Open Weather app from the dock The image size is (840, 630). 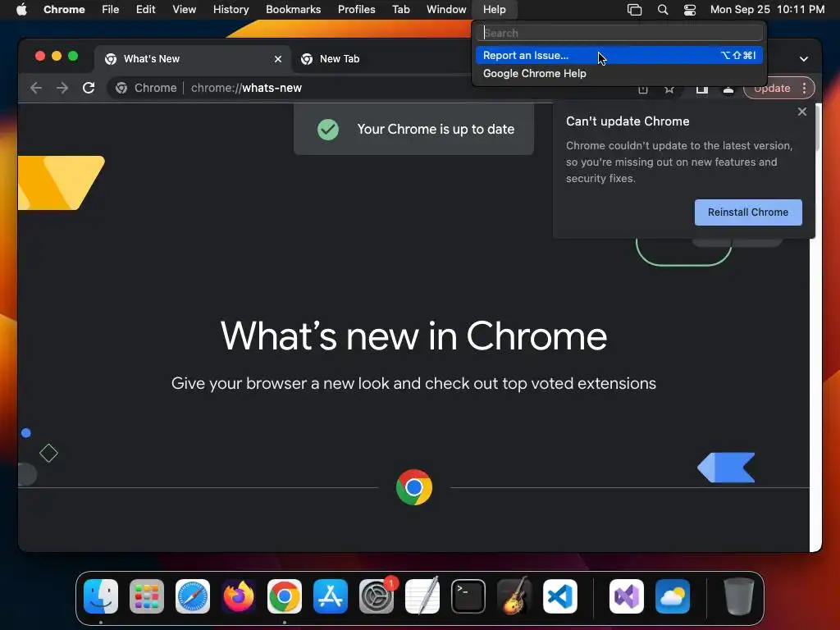(673, 596)
